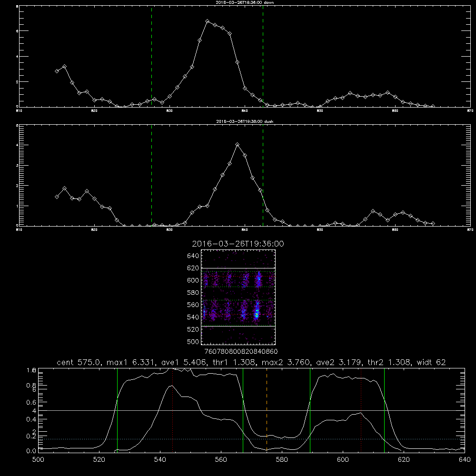This screenshot has height=476, width=476.
Task: Click the 'widt 62' value in stats header
Action: [x=431, y=362]
